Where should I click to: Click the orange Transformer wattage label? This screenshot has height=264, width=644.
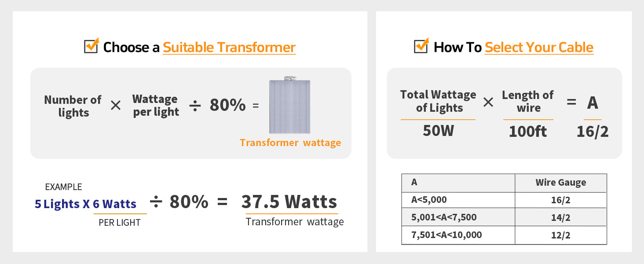(290, 143)
